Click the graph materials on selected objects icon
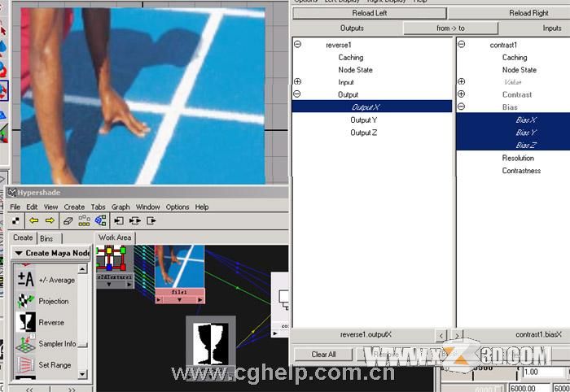Image resolution: width=570 pixels, height=392 pixels. [x=100, y=220]
